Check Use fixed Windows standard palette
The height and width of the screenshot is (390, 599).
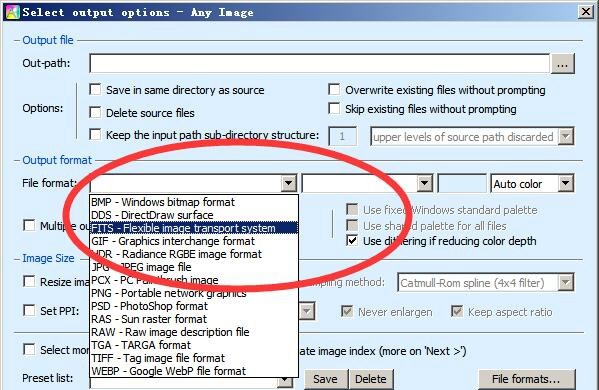click(352, 209)
